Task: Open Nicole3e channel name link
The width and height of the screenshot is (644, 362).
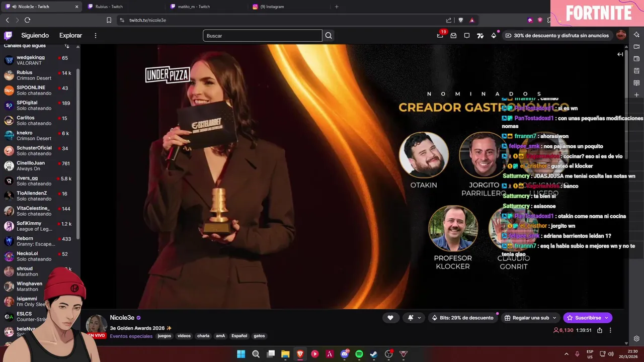Action: tap(122, 318)
